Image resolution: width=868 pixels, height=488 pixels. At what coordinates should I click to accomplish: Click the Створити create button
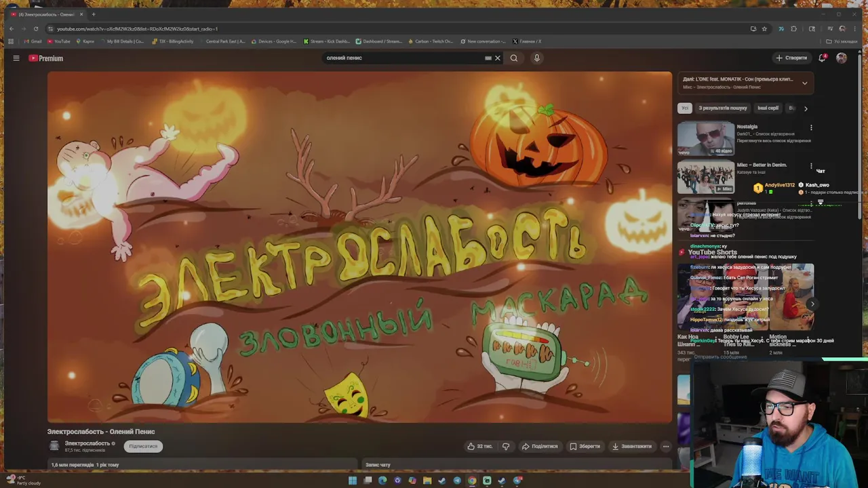pos(792,58)
